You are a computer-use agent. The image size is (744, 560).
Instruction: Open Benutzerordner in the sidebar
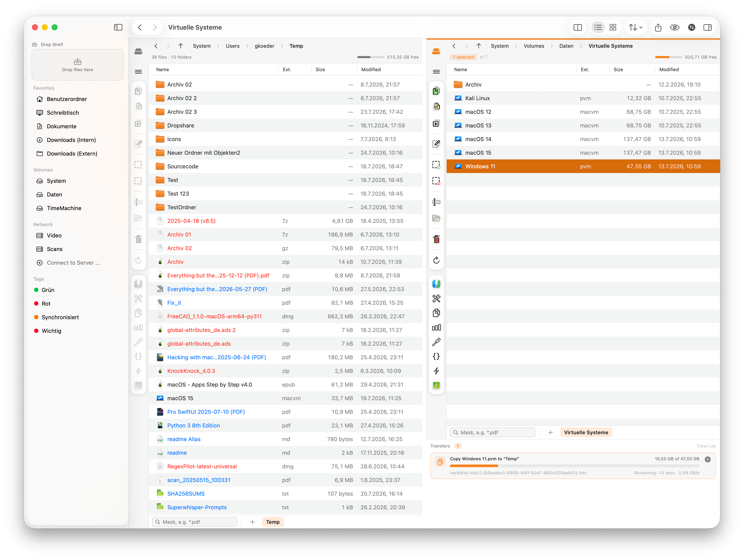pyautogui.click(x=67, y=99)
